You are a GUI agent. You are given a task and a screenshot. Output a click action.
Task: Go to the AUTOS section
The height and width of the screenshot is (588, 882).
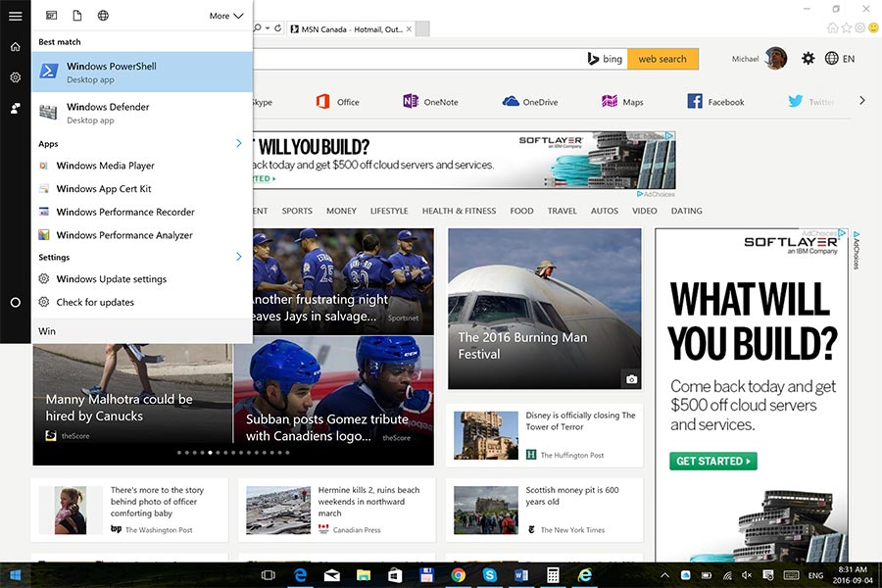[x=604, y=211]
